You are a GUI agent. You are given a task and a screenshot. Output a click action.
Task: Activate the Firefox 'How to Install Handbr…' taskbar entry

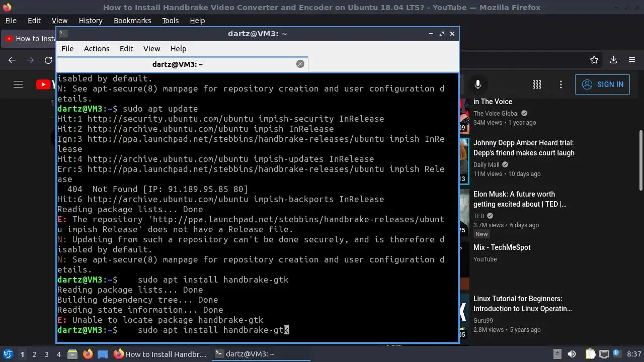click(160, 354)
